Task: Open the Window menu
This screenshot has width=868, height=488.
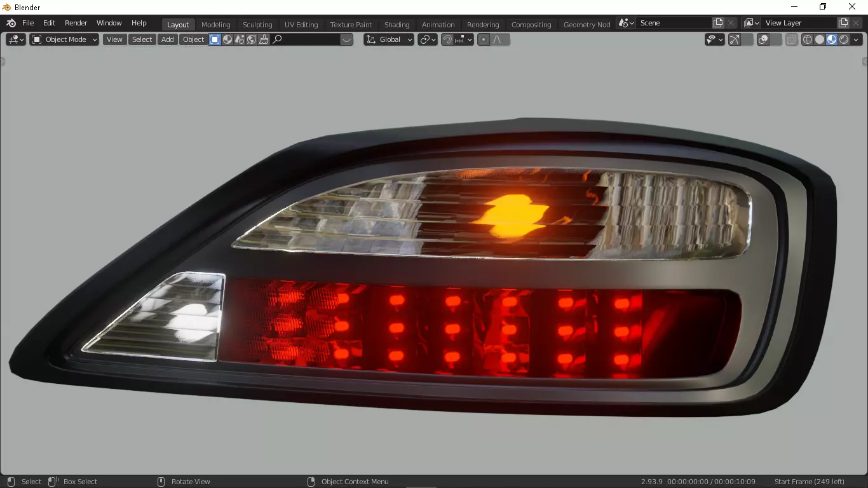Action: [x=109, y=23]
